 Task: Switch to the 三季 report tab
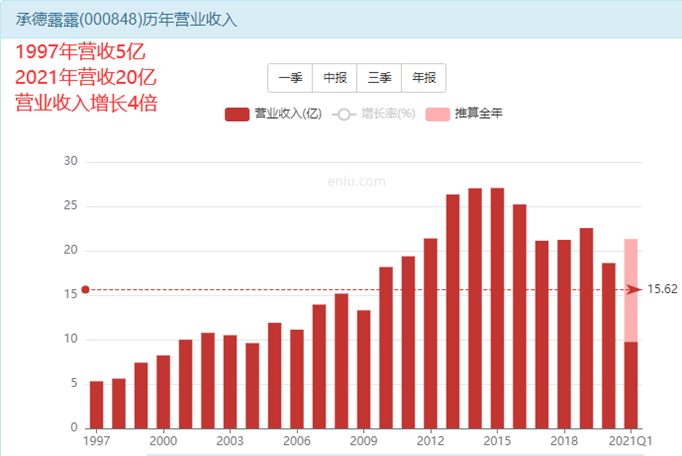[379, 78]
